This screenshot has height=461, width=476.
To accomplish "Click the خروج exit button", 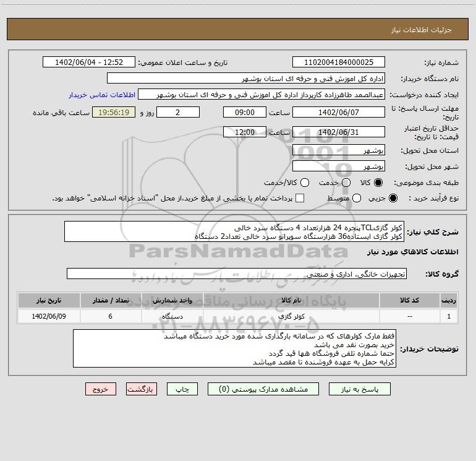I will [101, 389].
